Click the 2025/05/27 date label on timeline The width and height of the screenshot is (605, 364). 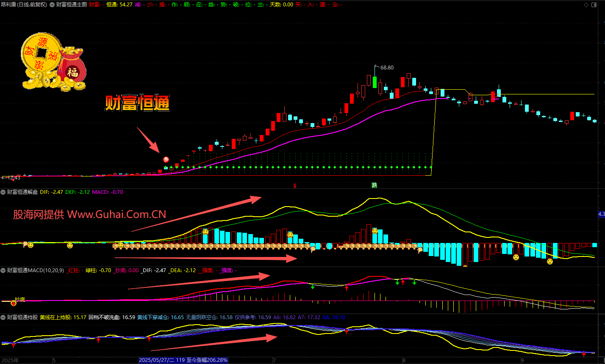point(183,360)
